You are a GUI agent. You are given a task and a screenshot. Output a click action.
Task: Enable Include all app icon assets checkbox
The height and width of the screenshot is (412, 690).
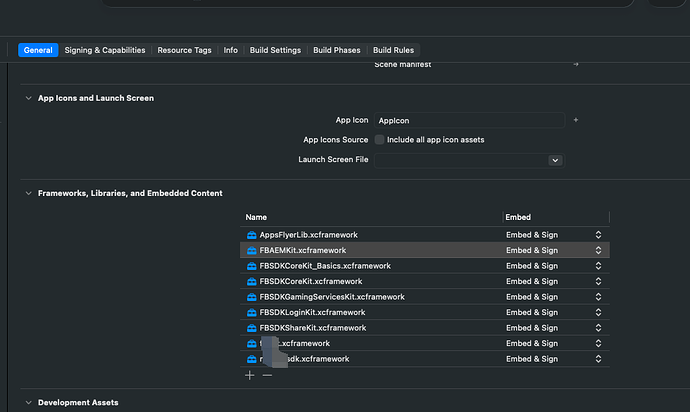pyautogui.click(x=379, y=140)
